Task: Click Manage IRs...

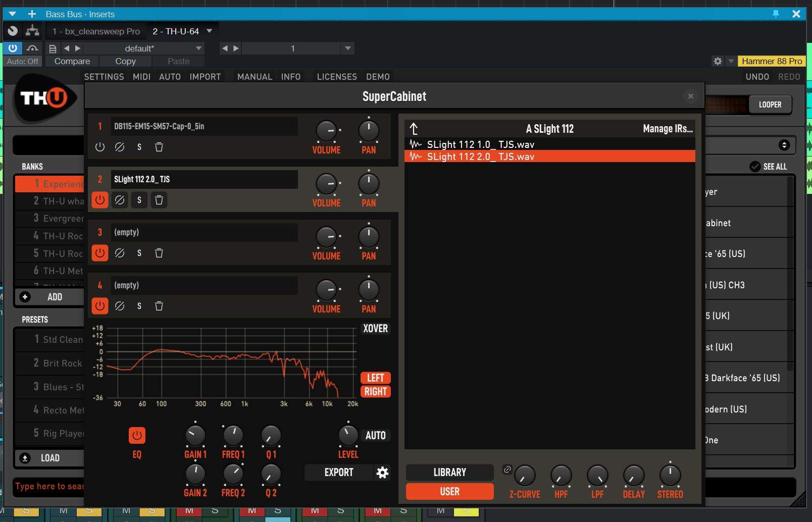Action: [x=668, y=129]
